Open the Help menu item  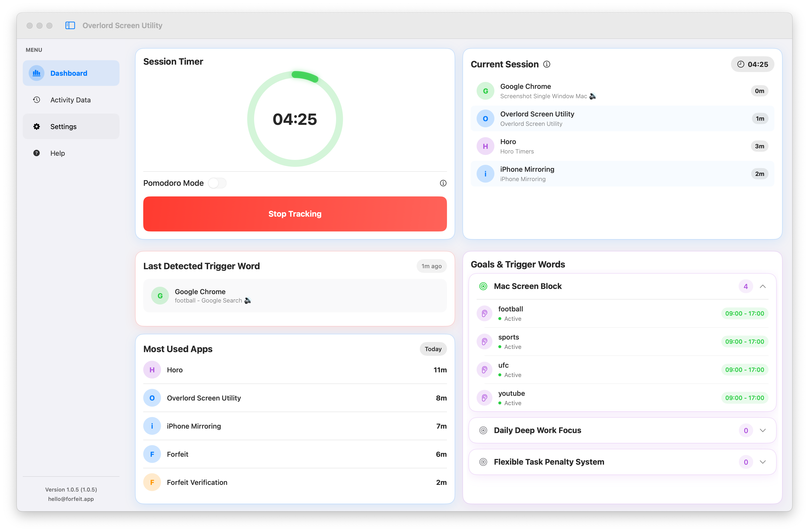click(x=71, y=153)
